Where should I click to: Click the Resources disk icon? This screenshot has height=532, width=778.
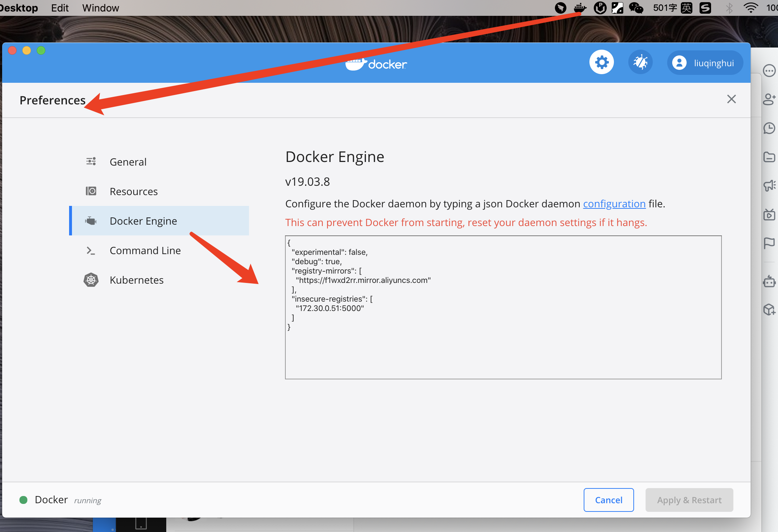[x=91, y=191]
